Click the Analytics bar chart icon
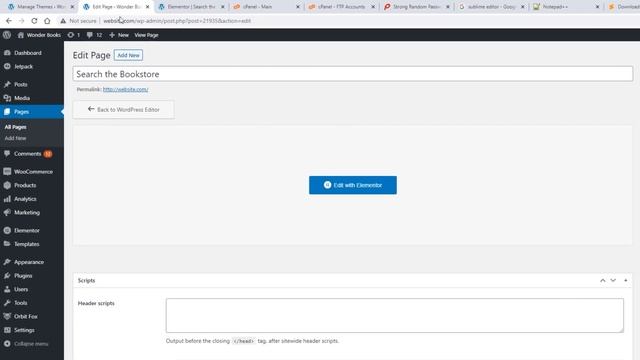The height and width of the screenshot is (360, 640). [x=7, y=199]
